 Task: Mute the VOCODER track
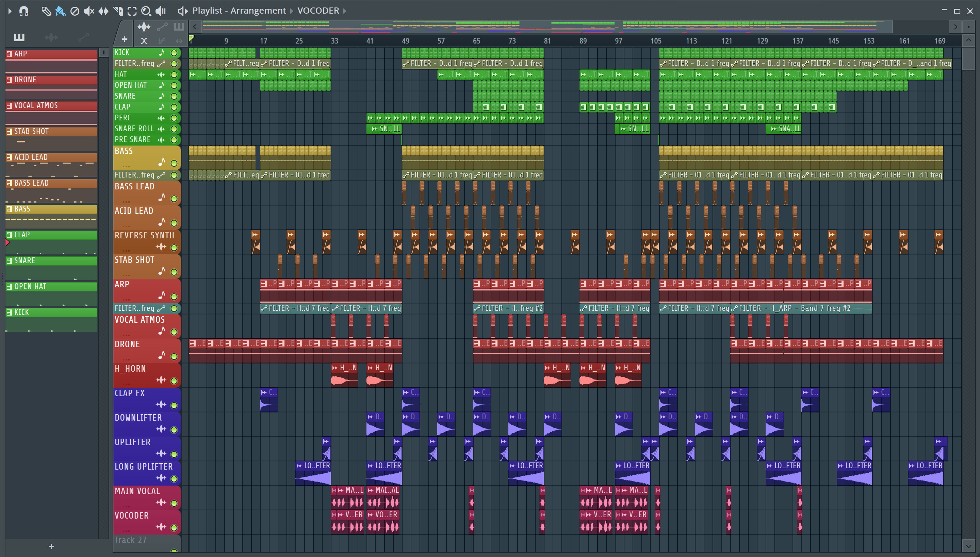pyautogui.click(x=174, y=528)
